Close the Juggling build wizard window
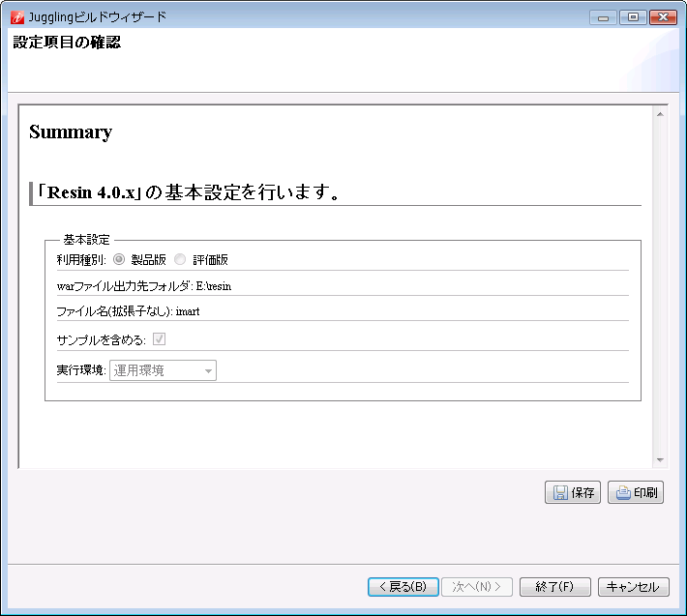This screenshot has height=616, width=687. click(664, 17)
